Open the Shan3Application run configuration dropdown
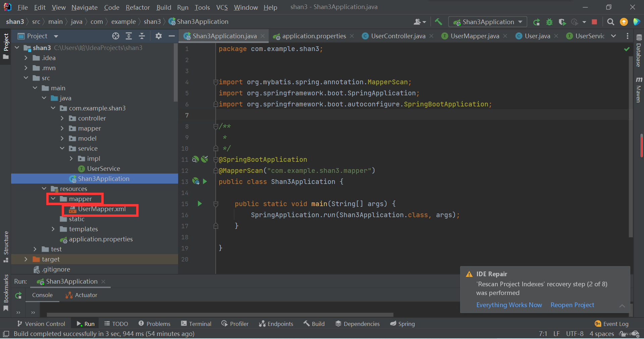Viewport: 644px width, 339px height. 488,22
